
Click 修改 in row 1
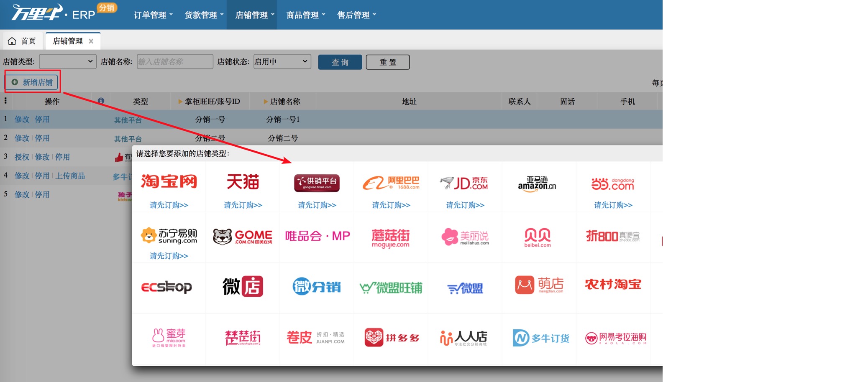[22, 119]
